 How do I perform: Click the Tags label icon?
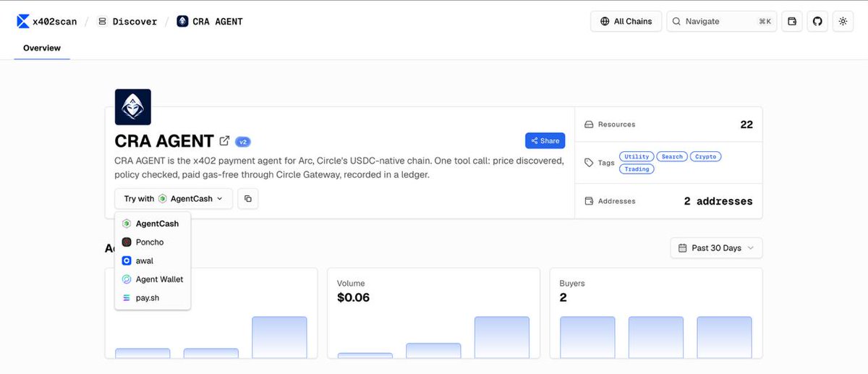(x=589, y=163)
